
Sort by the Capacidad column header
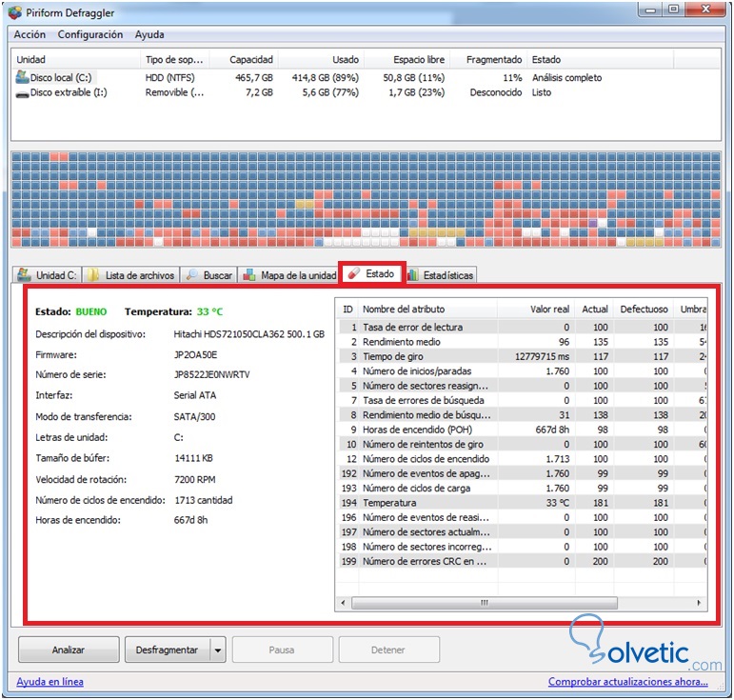(244, 59)
